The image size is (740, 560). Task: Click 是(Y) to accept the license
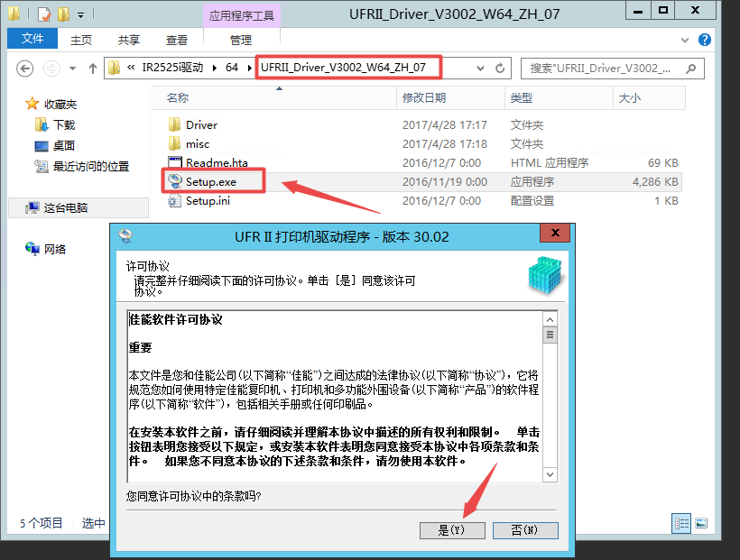(x=452, y=530)
